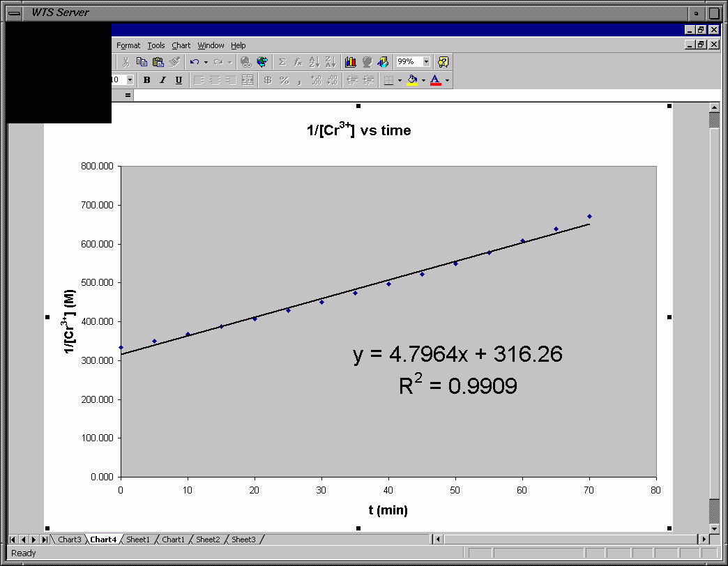The image size is (728, 566).
Task: Switch to the Chart3 tab
Action: click(69, 540)
